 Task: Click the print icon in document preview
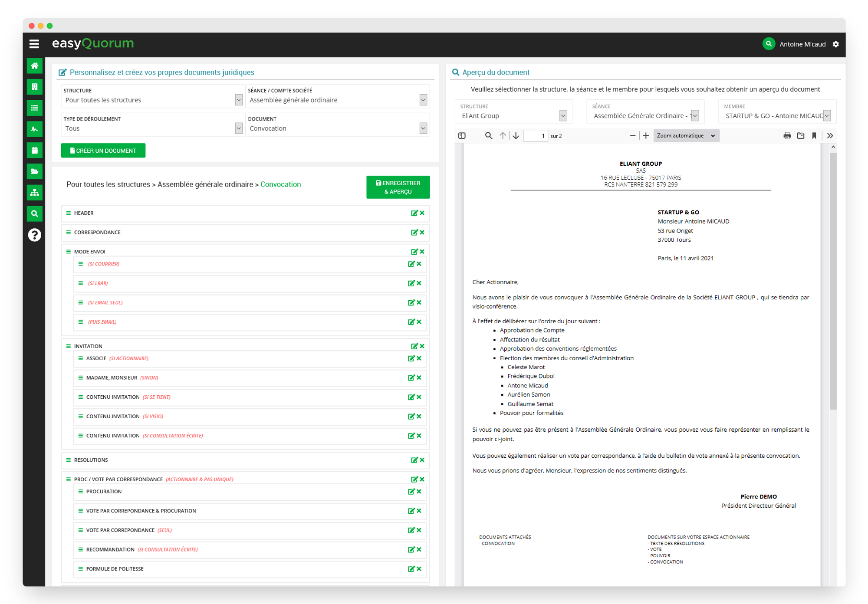pyautogui.click(x=786, y=136)
